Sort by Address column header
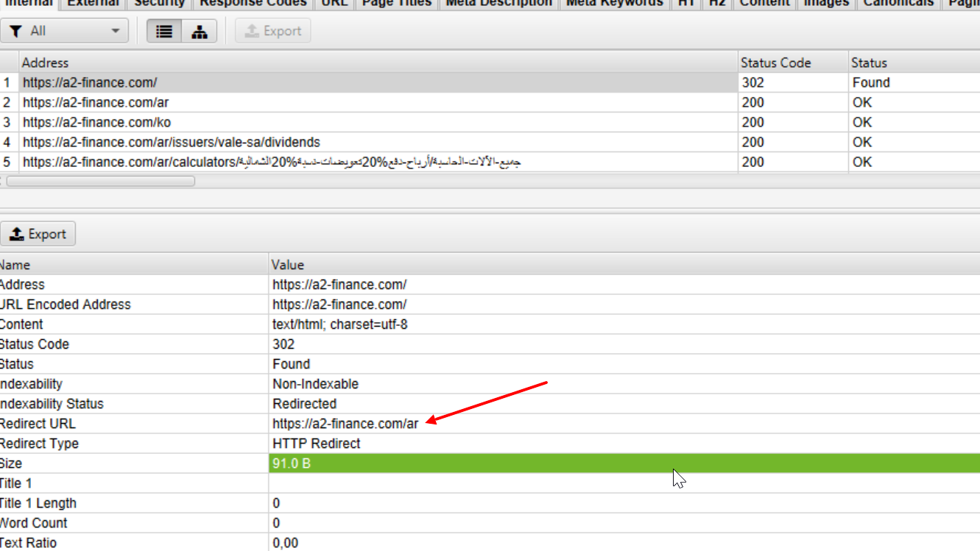 (378, 63)
